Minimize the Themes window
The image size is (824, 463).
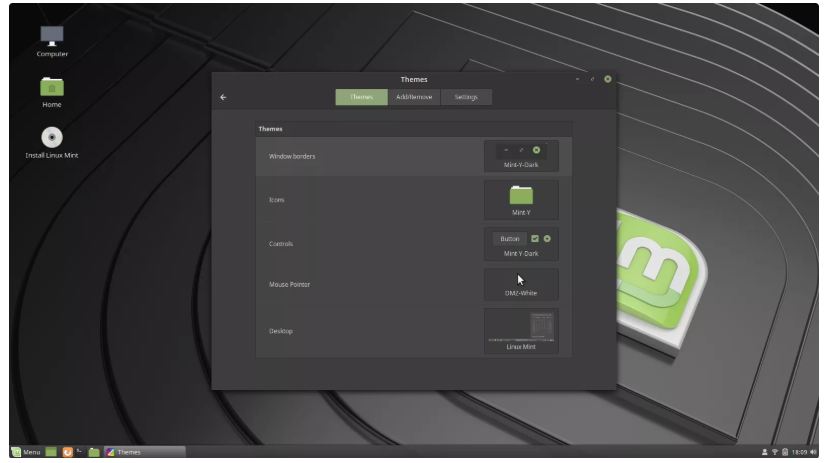pyautogui.click(x=577, y=79)
